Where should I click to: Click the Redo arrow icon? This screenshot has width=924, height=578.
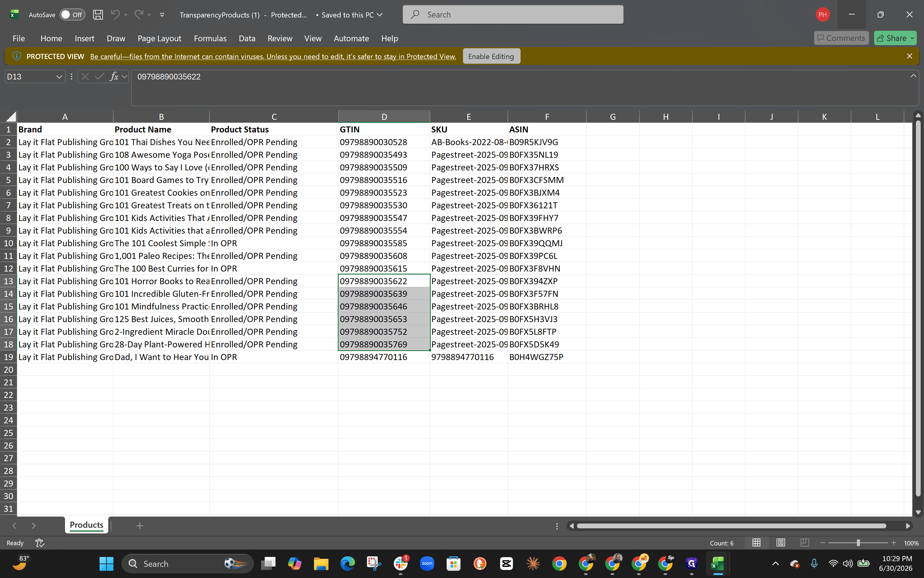[139, 14]
